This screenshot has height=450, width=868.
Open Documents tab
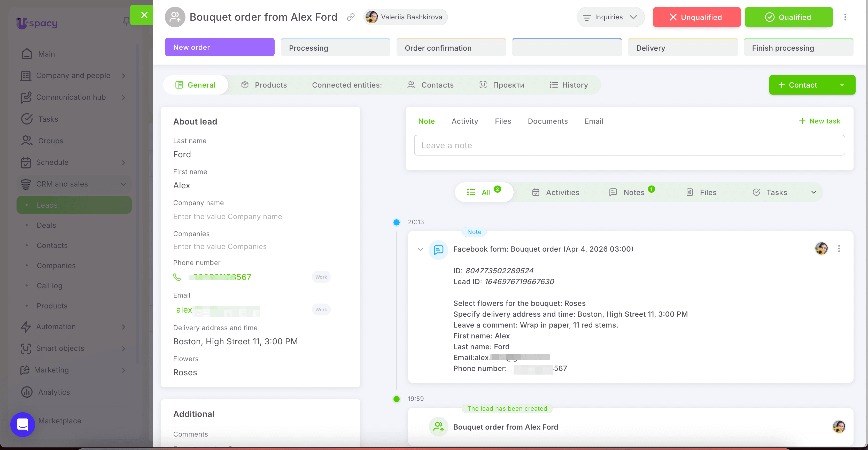(548, 121)
